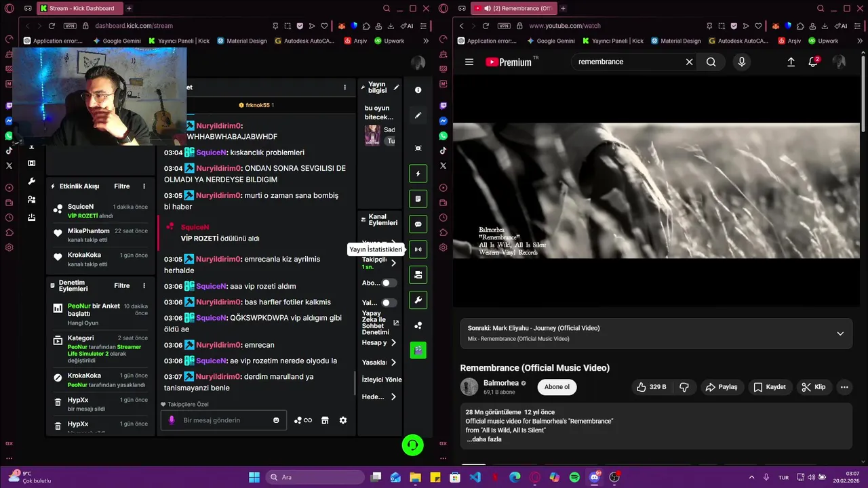This screenshot has width=868, height=488.
Task: Click Twitch icon in the left Opera sidebar
Action: click(9, 106)
